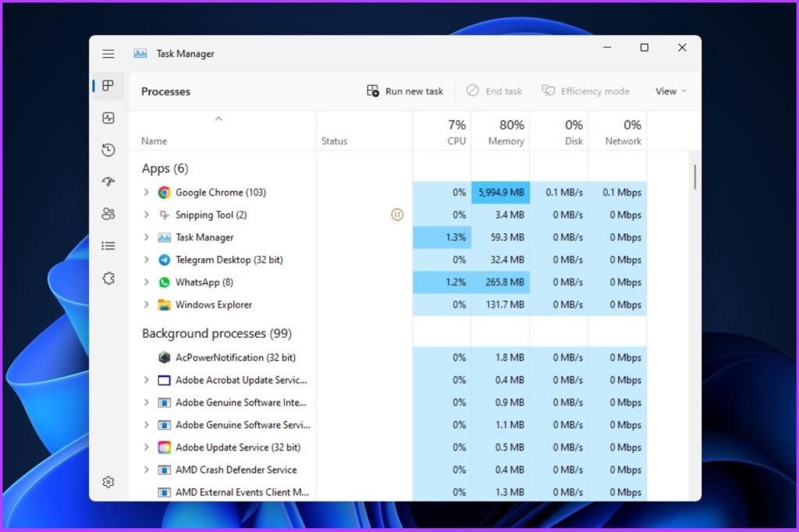The width and height of the screenshot is (799, 532).
Task: Sort by the Status column header
Action: click(x=364, y=131)
